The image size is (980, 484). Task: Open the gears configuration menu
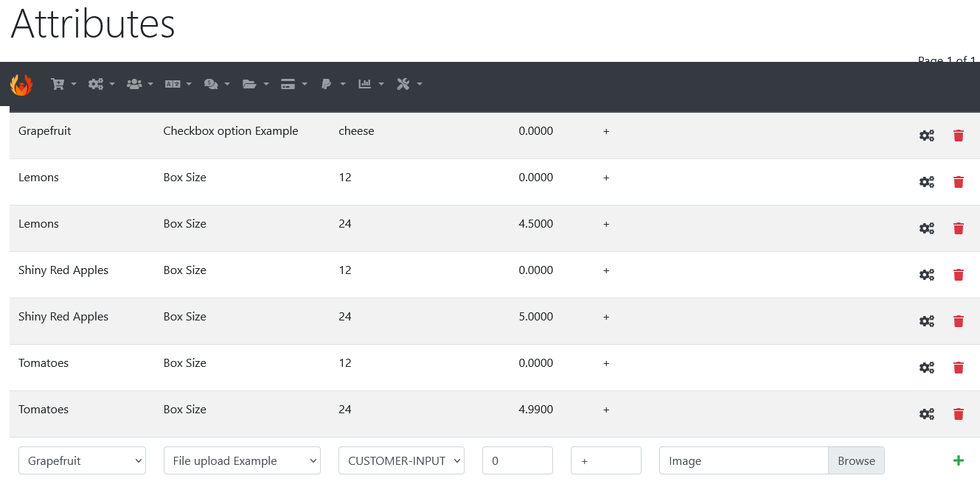point(102,84)
